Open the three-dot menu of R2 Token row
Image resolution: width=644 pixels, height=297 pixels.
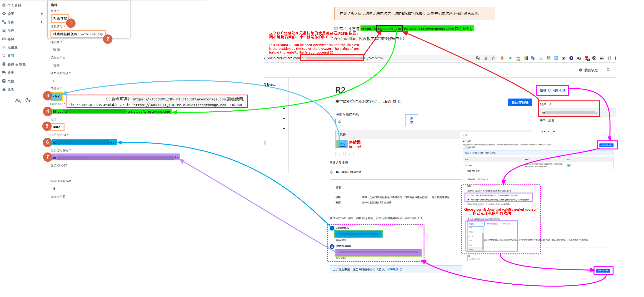[x=609, y=165]
